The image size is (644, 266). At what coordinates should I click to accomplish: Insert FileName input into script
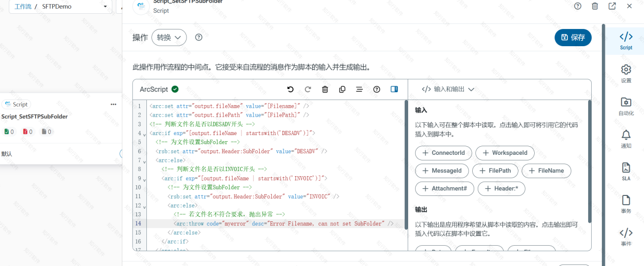pos(546,171)
